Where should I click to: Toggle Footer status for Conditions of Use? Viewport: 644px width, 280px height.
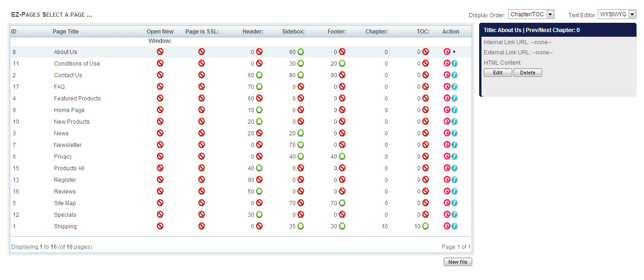(342, 63)
